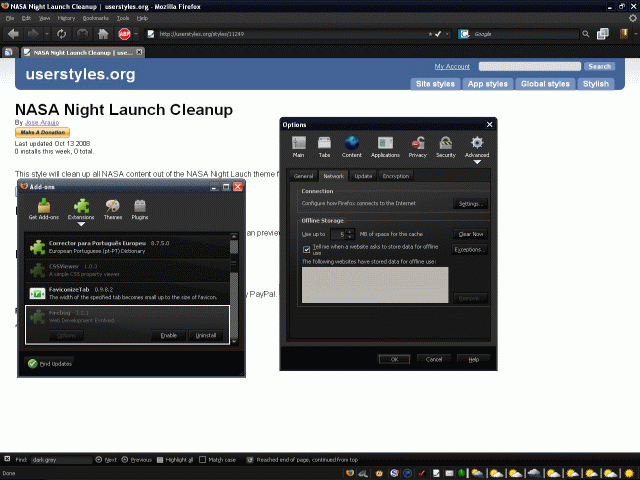Switch to the General tab in Advanced options
This screenshot has width=640, height=480.
pos(303,176)
